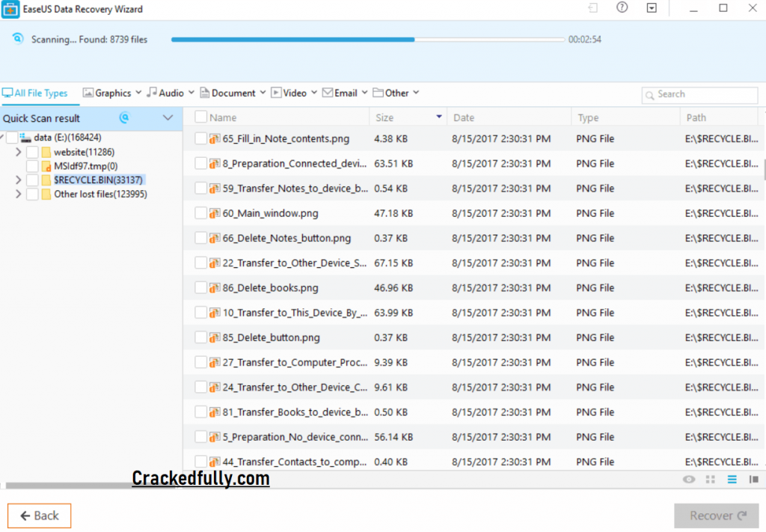
Task: Click the Quick Scan result refresh icon
Action: point(125,117)
